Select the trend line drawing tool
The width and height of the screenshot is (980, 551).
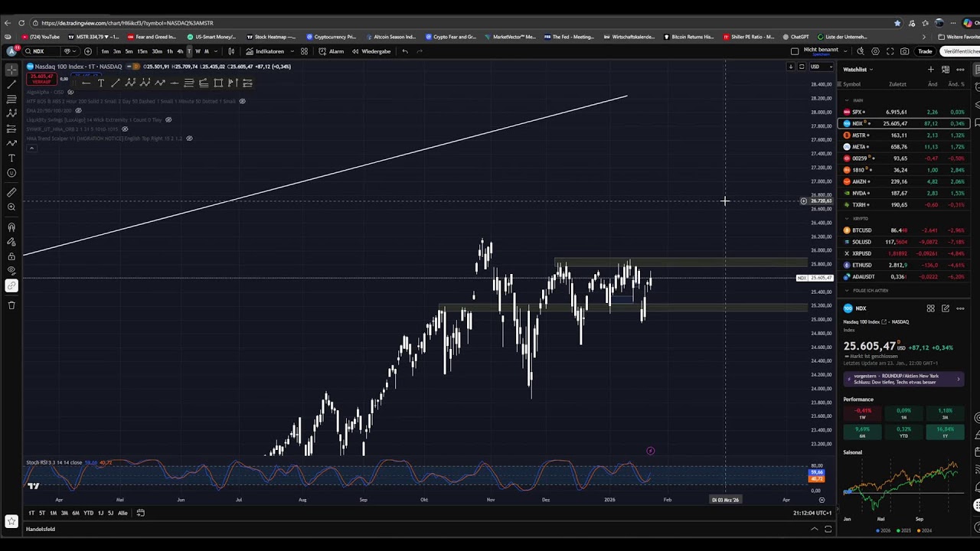11,84
